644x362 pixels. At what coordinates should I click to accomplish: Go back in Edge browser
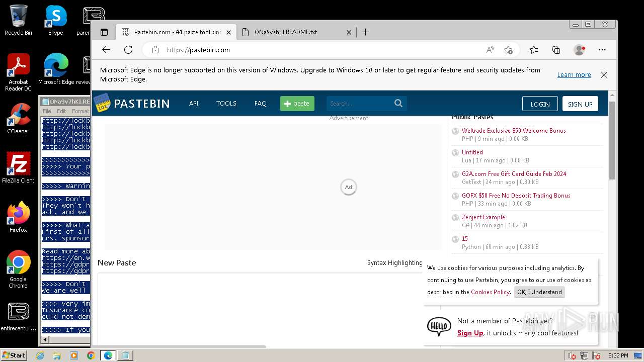click(106, 50)
